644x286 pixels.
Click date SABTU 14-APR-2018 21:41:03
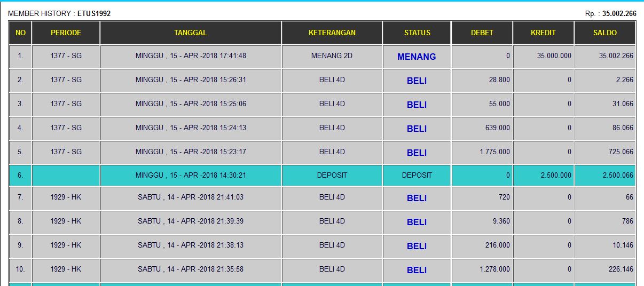(191, 197)
